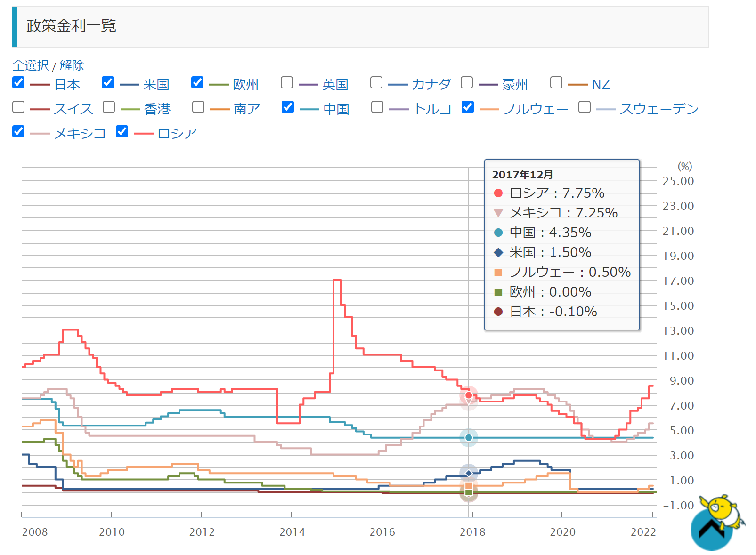Viewport: 756px width, 555px height.
Task: Enable the トルコ checkbox
Action: 377,107
